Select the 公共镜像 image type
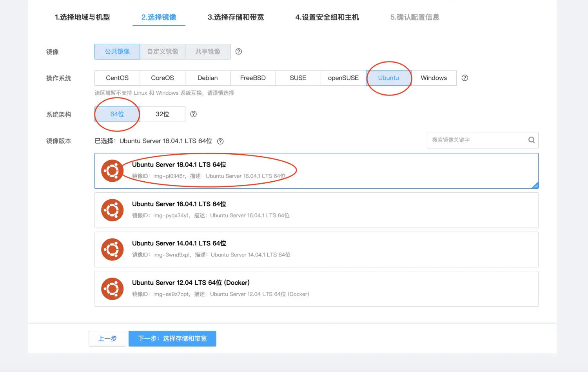This screenshot has width=588, height=372. tap(117, 52)
